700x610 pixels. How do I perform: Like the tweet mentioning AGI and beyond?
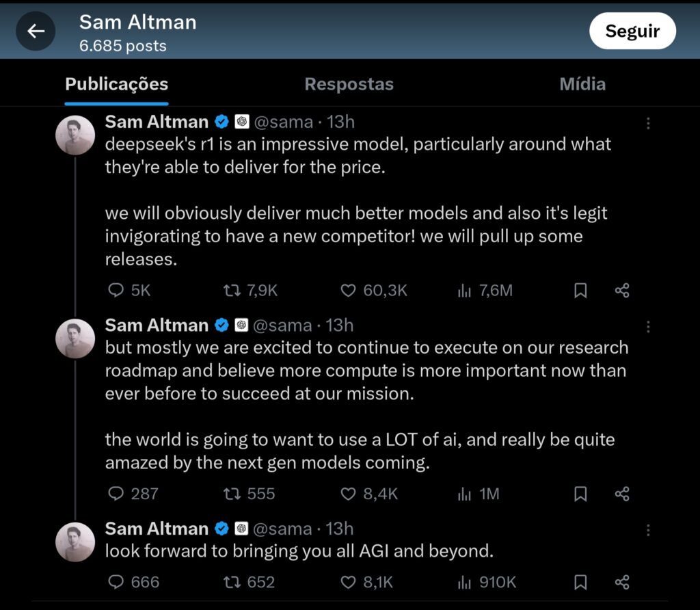tap(349, 582)
